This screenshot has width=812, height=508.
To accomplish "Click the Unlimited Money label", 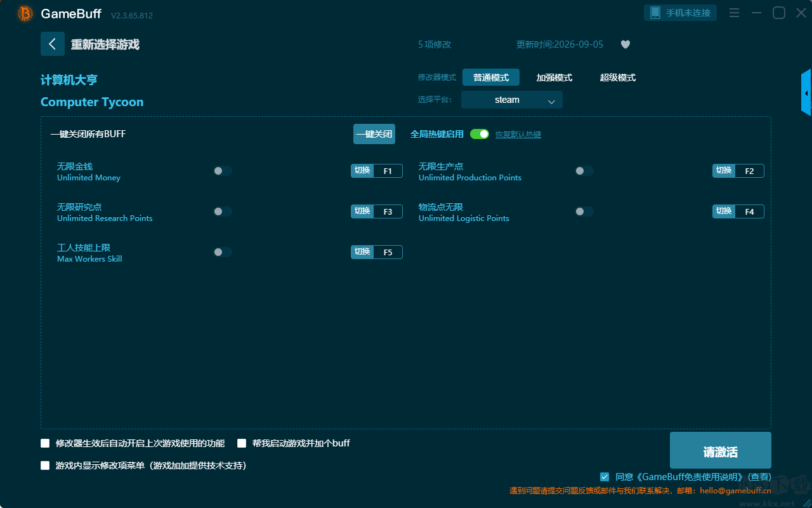I will point(89,178).
